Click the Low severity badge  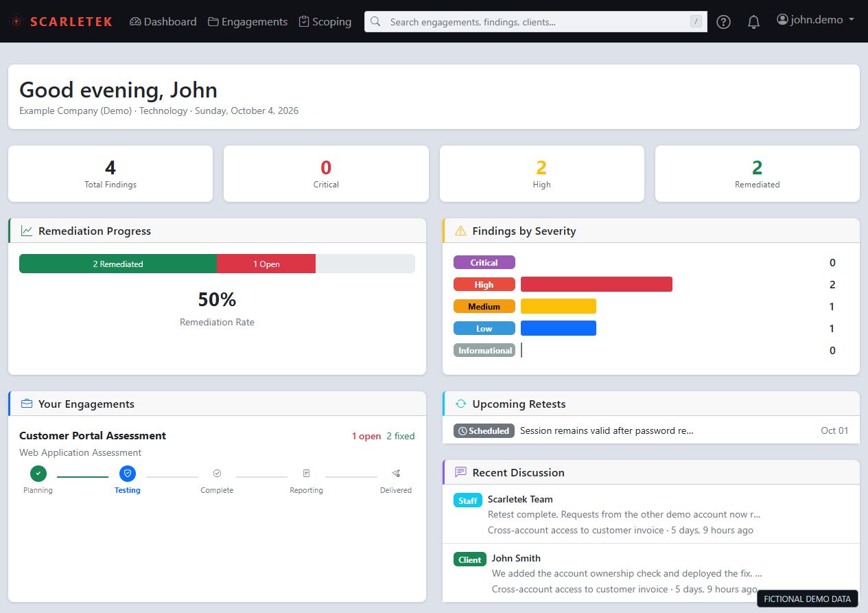[484, 328]
